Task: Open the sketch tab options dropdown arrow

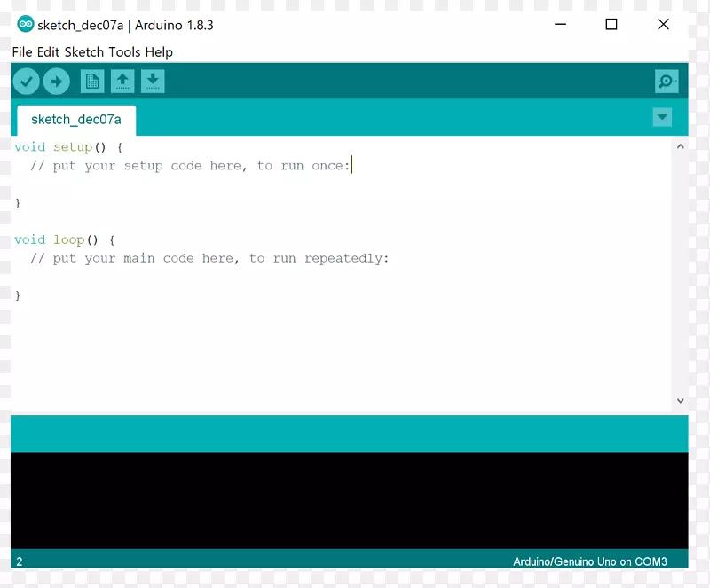Action: pyautogui.click(x=662, y=116)
